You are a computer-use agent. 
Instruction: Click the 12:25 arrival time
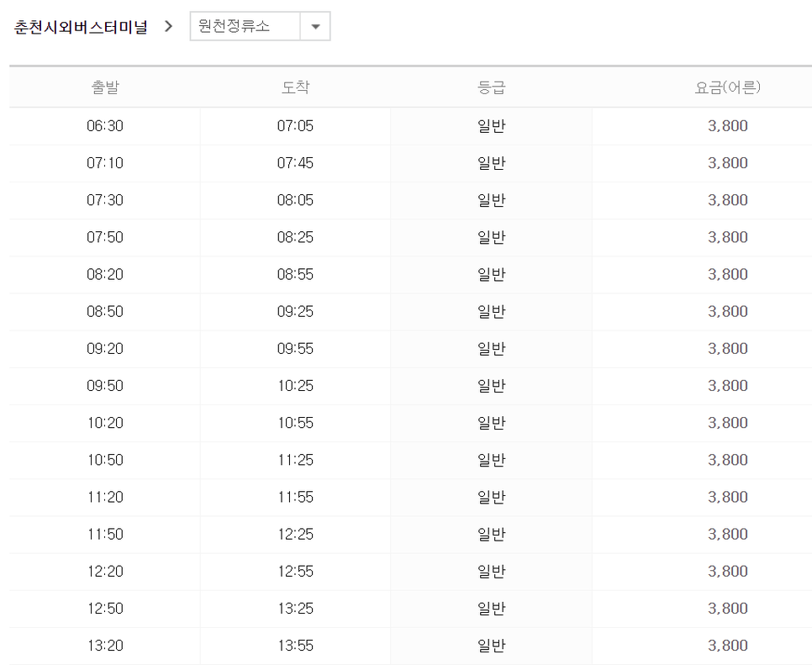click(295, 534)
